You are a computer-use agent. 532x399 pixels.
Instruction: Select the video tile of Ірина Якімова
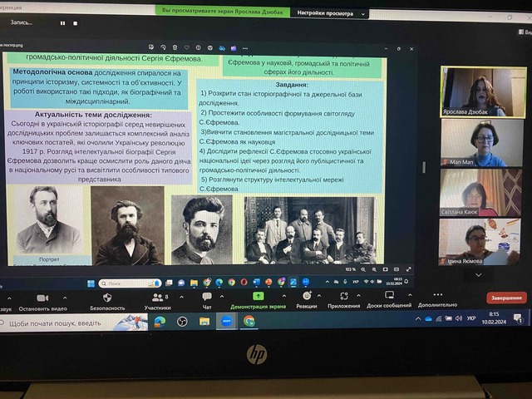480,242
